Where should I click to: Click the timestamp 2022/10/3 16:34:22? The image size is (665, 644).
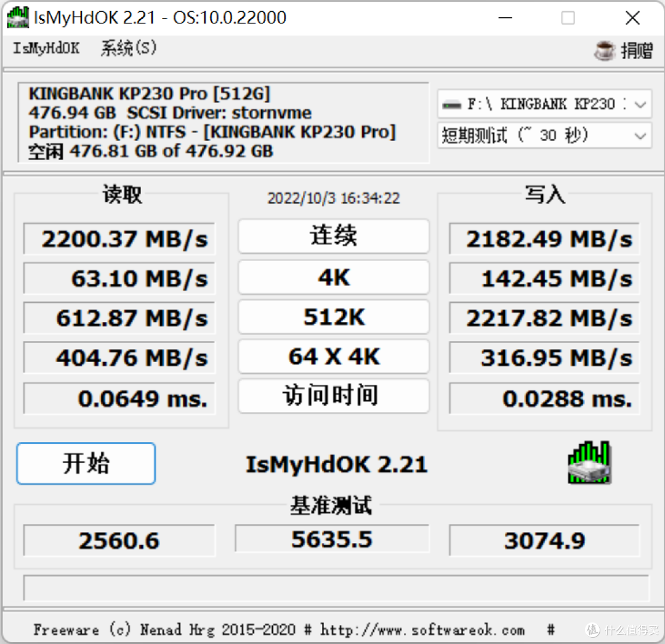click(333, 198)
